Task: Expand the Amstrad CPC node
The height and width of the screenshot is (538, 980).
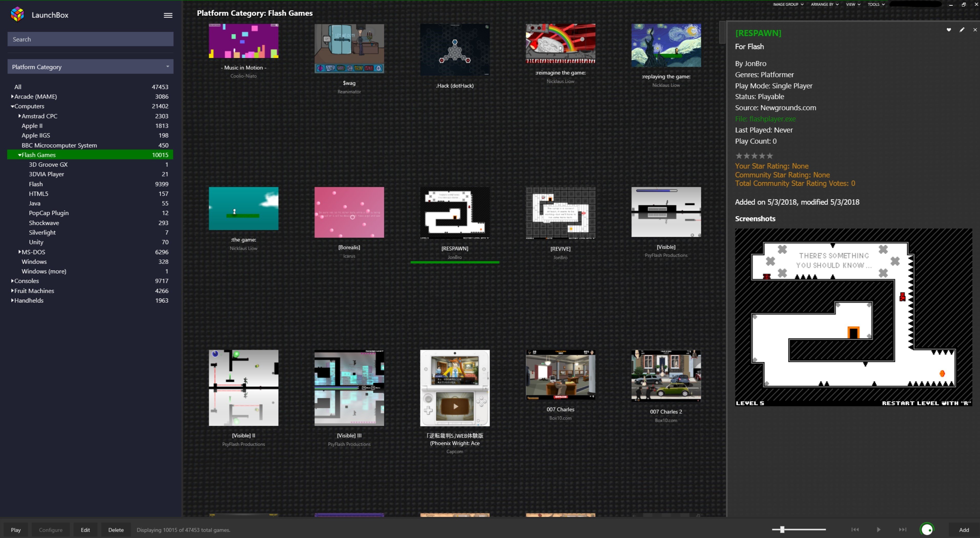Action: (19, 116)
